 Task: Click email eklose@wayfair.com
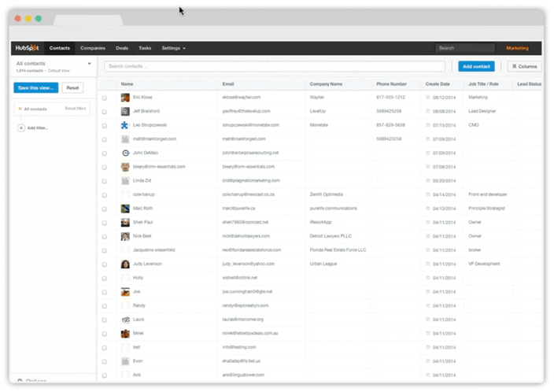click(x=242, y=97)
